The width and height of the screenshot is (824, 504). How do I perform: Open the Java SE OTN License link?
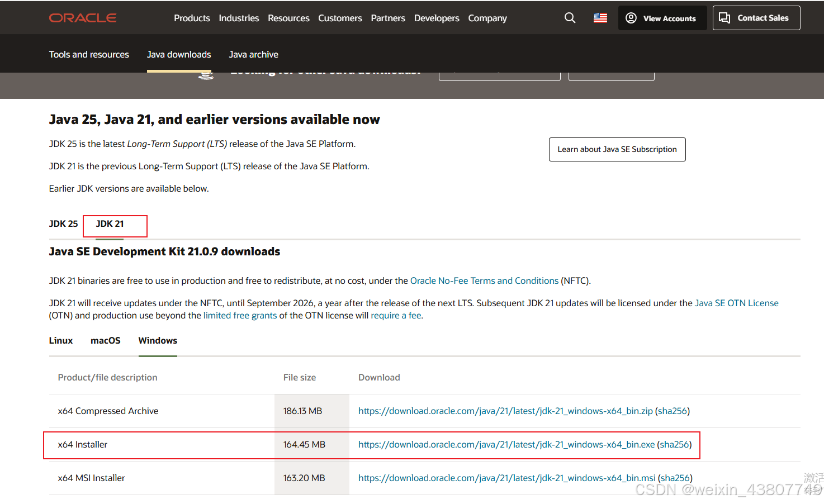[x=736, y=303]
